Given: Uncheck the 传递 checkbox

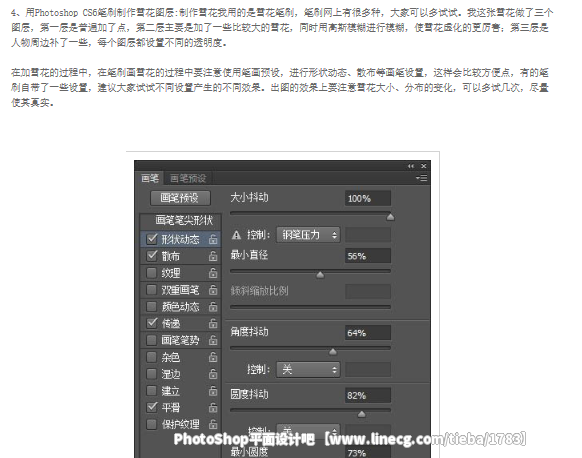Looking at the screenshot, I should coord(151,323).
